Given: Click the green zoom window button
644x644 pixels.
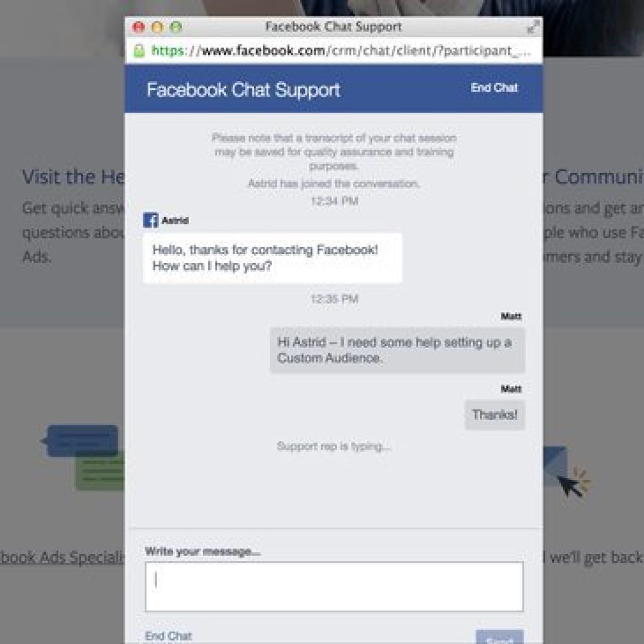Looking at the screenshot, I should [176, 27].
